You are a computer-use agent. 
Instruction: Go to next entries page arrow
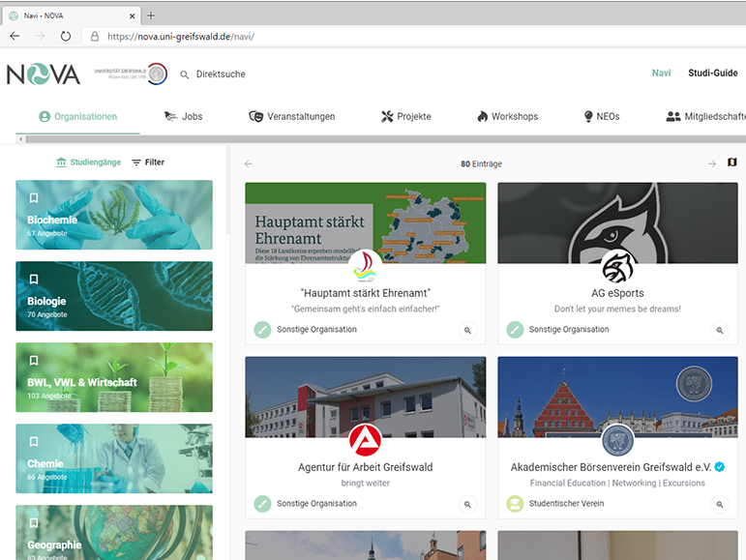click(712, 163)
